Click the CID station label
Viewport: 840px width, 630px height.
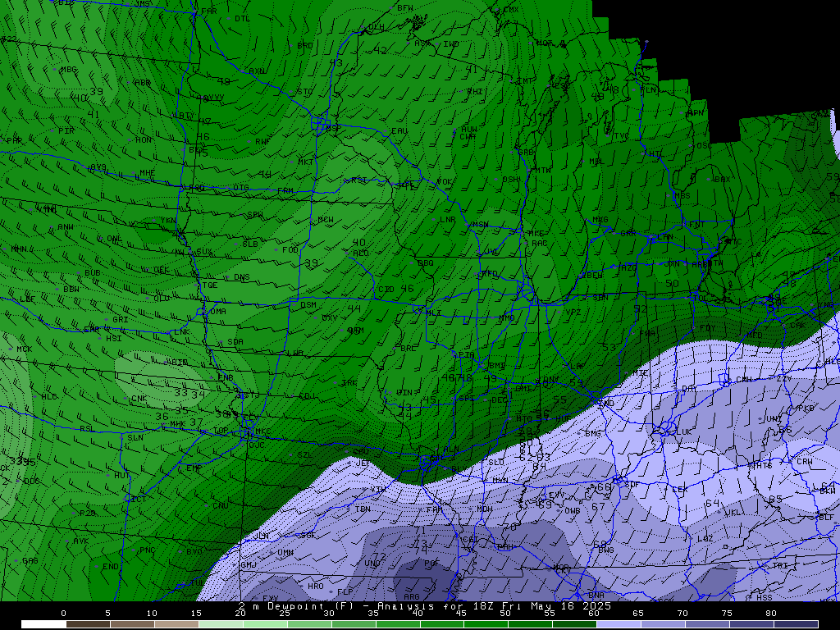[x=386, y=290]
